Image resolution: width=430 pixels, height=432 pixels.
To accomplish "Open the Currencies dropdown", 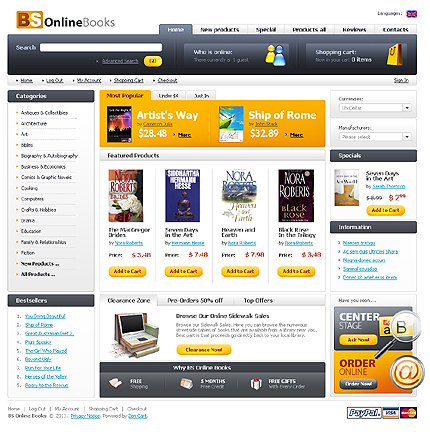I will pos(375,108).
